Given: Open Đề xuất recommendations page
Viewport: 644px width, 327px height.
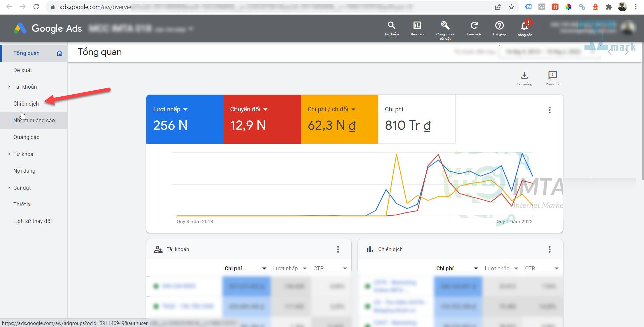Looking at the screenshot, I should tap(23, 70).
